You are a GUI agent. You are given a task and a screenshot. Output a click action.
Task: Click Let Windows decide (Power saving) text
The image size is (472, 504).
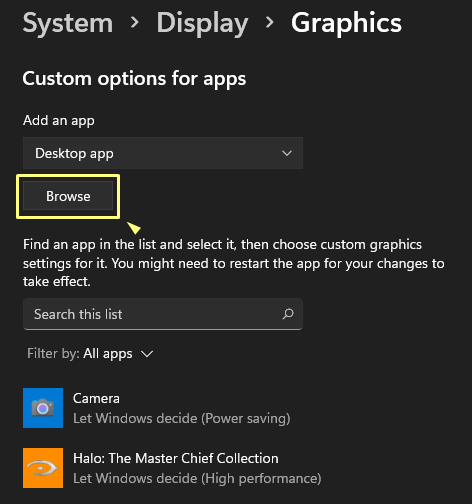point(182,418)
